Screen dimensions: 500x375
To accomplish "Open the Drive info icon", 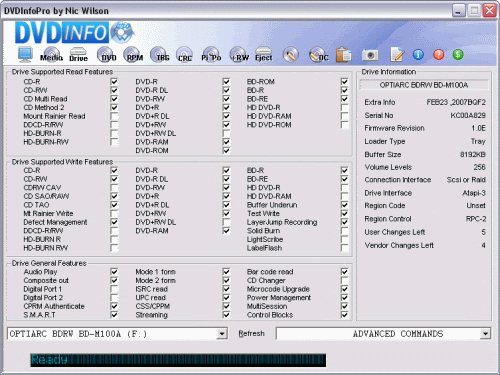I will [x=78, y=54].
